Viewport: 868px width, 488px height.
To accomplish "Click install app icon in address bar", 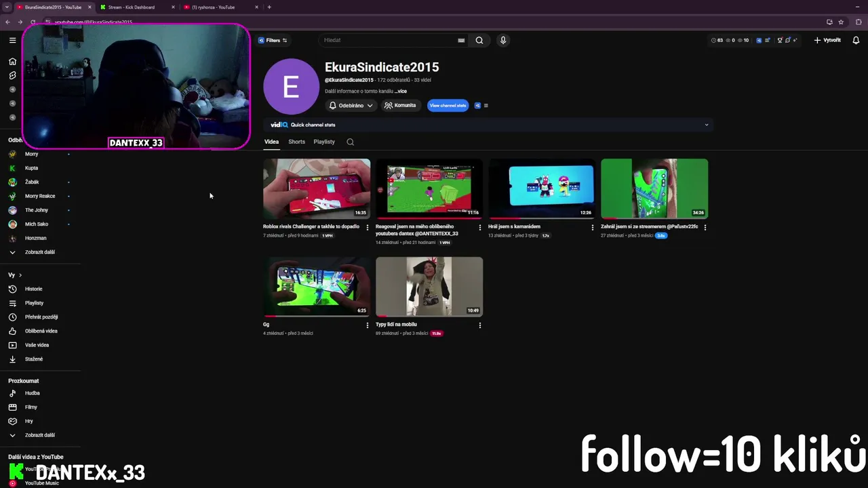I will (829, 22).
